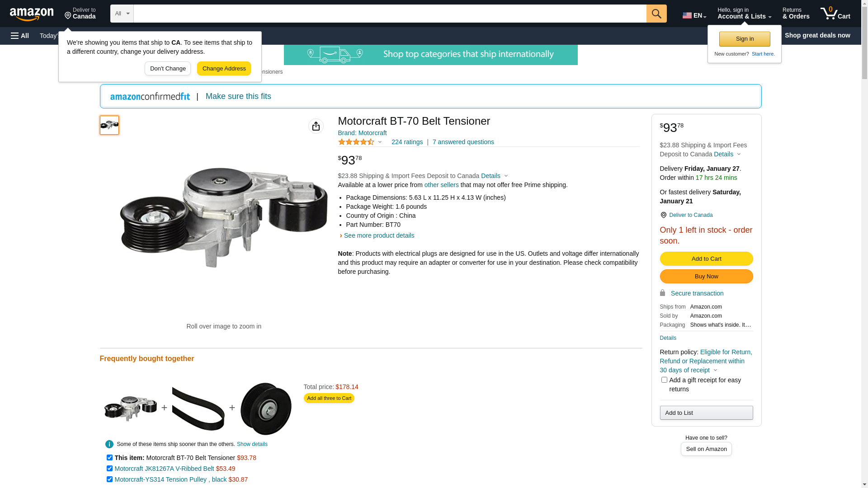Click the Amazon search input field
Screen dimensions: 868x488
390,14
